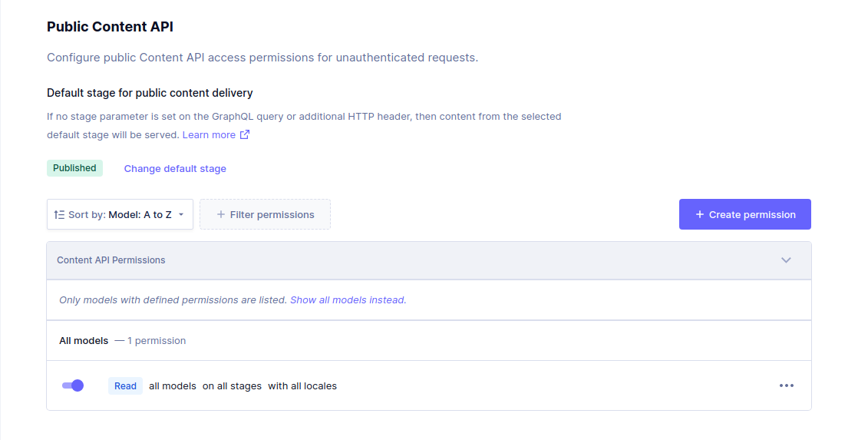Click the plus icon in Filter permissions
The height and width of the screenshot is (440, 868).
221,215
